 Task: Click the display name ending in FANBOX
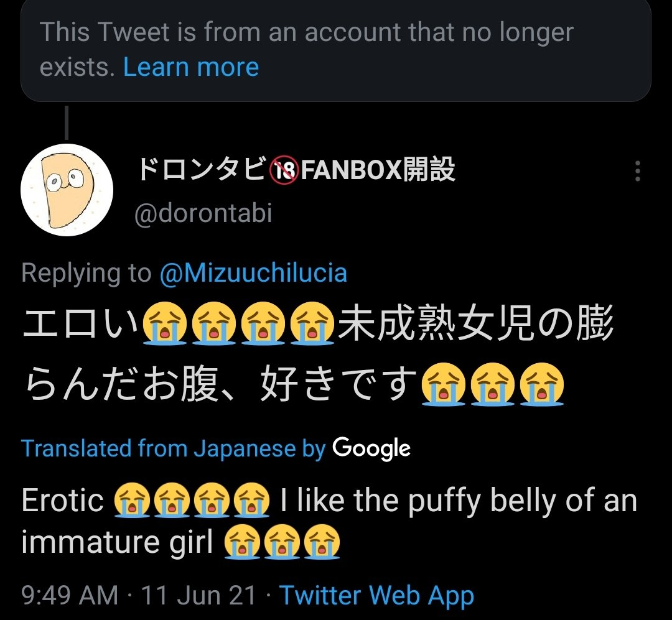coord(296,170)
